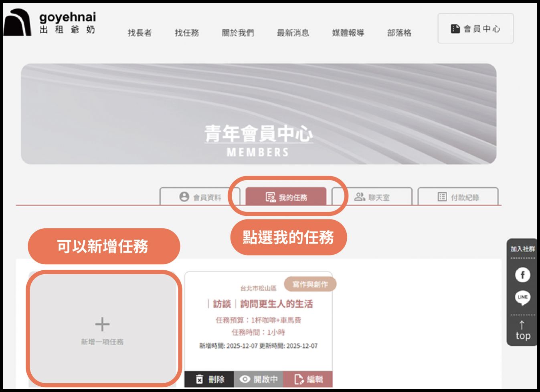Open the 聊天室 tab
The image size is (540, 392).
tap(372, 197)
